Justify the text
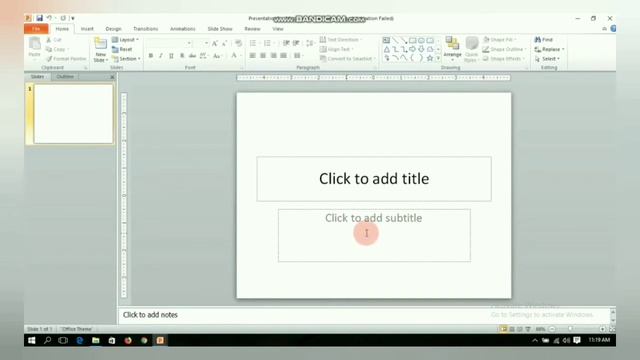 click(x=284, y=56)
